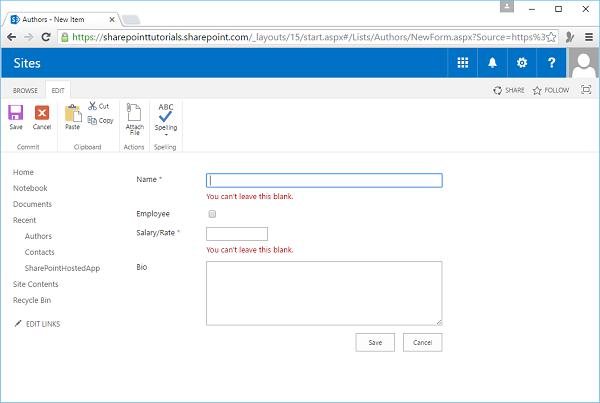Click the Salary/Rate input box
The height and width of the screenshot is (403, 600).
click(236, 234)
